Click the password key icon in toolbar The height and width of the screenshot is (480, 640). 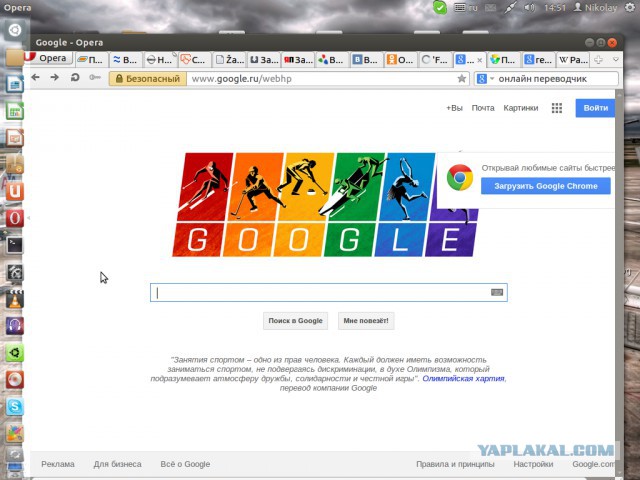pyautogui.click(x=95, y=78)
